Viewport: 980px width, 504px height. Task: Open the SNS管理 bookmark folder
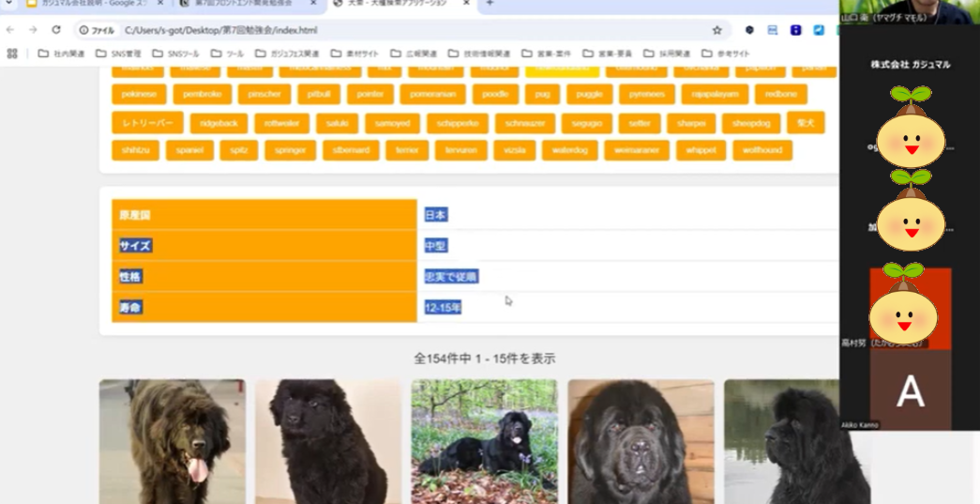(x=118, y=53)
